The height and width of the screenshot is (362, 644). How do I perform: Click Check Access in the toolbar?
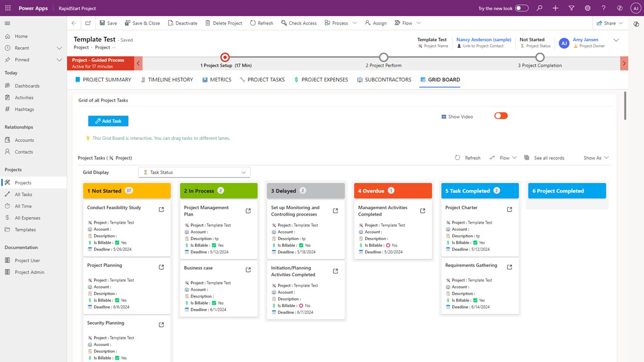pyautogui.click(x=299, y=23)
